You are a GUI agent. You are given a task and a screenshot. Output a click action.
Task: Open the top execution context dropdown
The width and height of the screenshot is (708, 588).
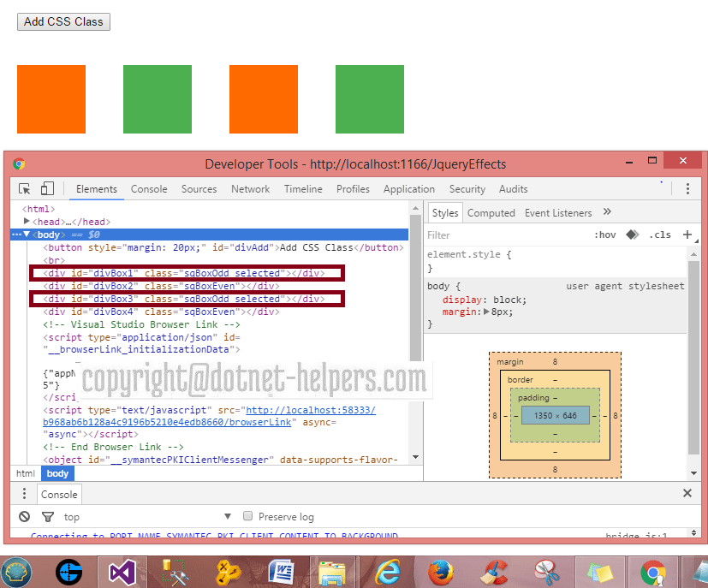tap(147, 517)
